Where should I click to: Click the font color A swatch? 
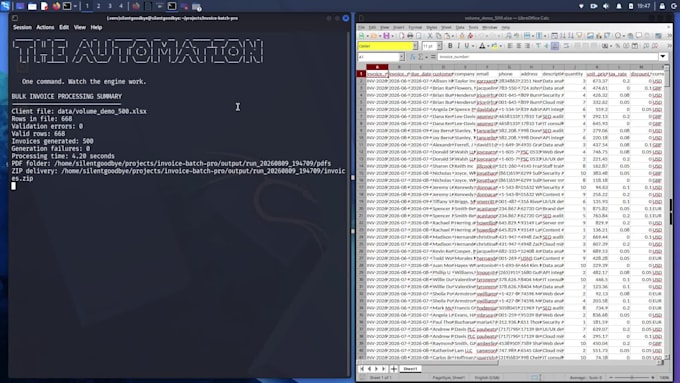[481, 46]
